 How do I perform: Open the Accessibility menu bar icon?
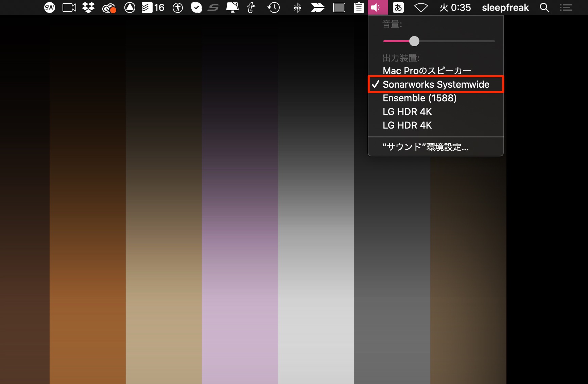178,7
